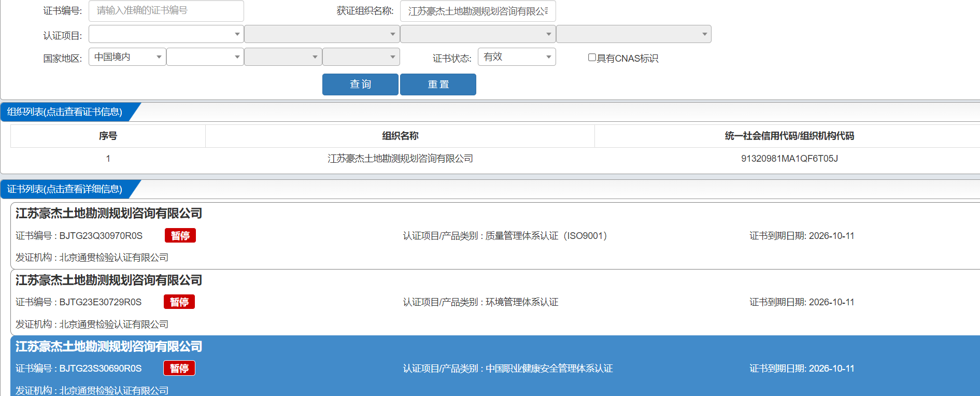Click the 序号 column header
Viewport: 980px width, 396px height.
(108, 136)
